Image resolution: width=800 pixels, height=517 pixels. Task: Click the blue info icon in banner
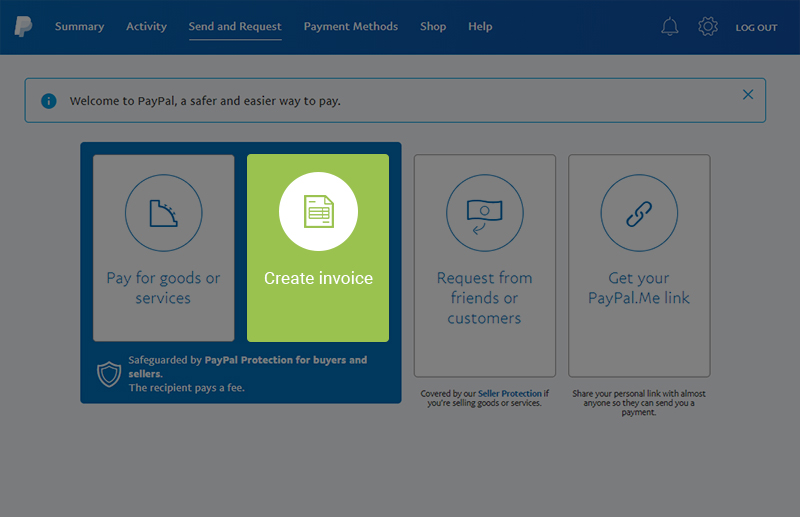pos(48,101)
